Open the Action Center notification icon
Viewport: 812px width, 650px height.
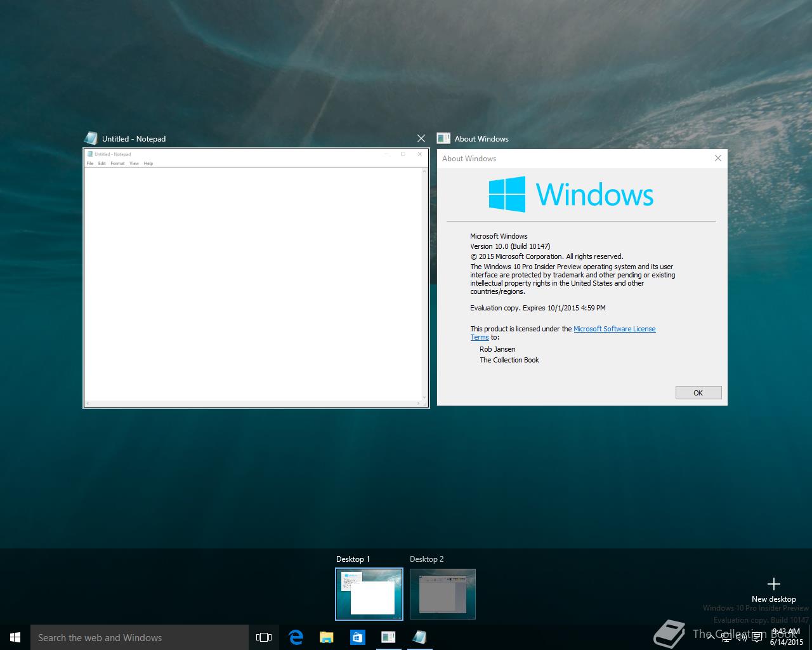(757, 637)
